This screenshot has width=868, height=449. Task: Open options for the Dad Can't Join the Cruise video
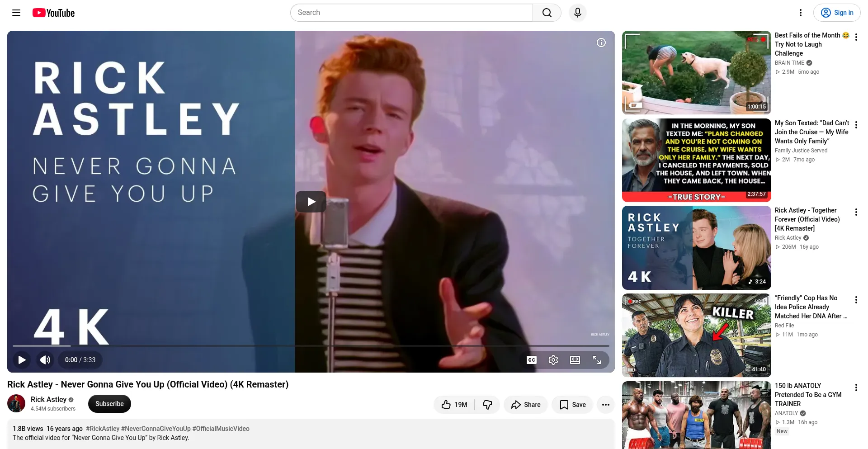point(856,125)
